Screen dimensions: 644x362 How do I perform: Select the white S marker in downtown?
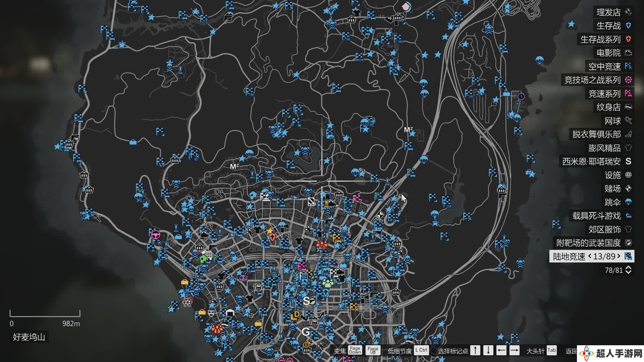(x=306, y=301)
